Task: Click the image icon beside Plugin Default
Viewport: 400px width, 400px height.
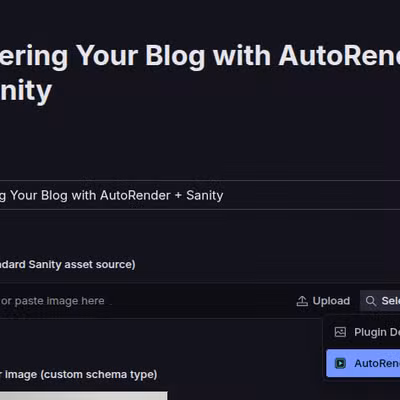Action: [340, 332]
